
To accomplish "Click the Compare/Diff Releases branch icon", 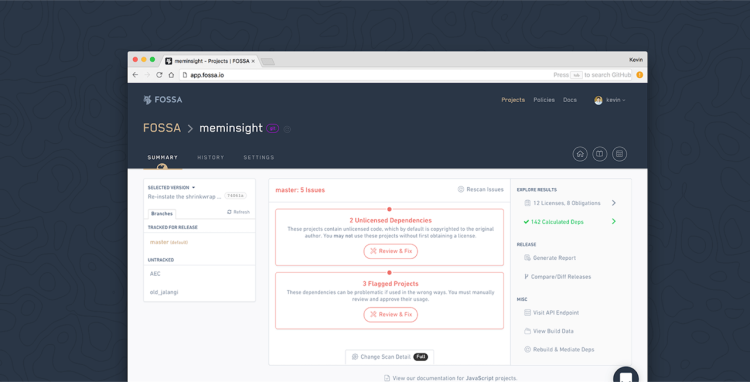I will pyautogui.click(x=526, y=277).
